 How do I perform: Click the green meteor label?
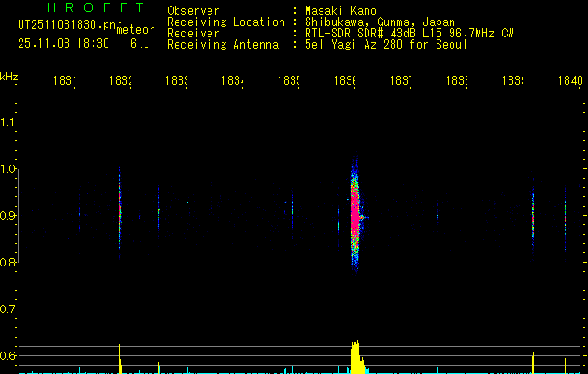click(135, 30)
